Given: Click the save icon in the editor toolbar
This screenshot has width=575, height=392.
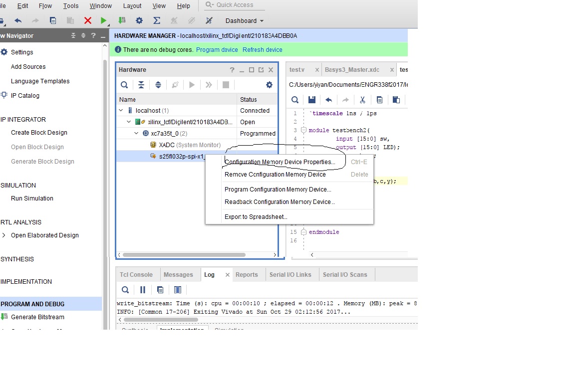Looking at the screenshot, I should point(311,100).
